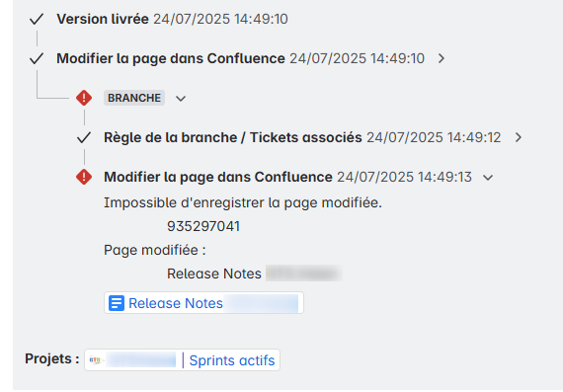Open the Sprints actifs link
The width and height of the screenshot is (563, 392).
pyautogui.click(x=232, y=360)
